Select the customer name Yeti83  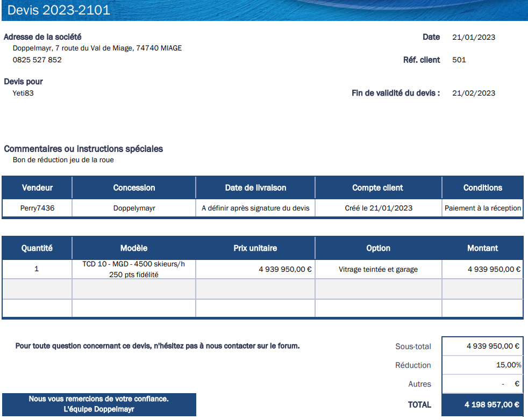tap(23, 93)
